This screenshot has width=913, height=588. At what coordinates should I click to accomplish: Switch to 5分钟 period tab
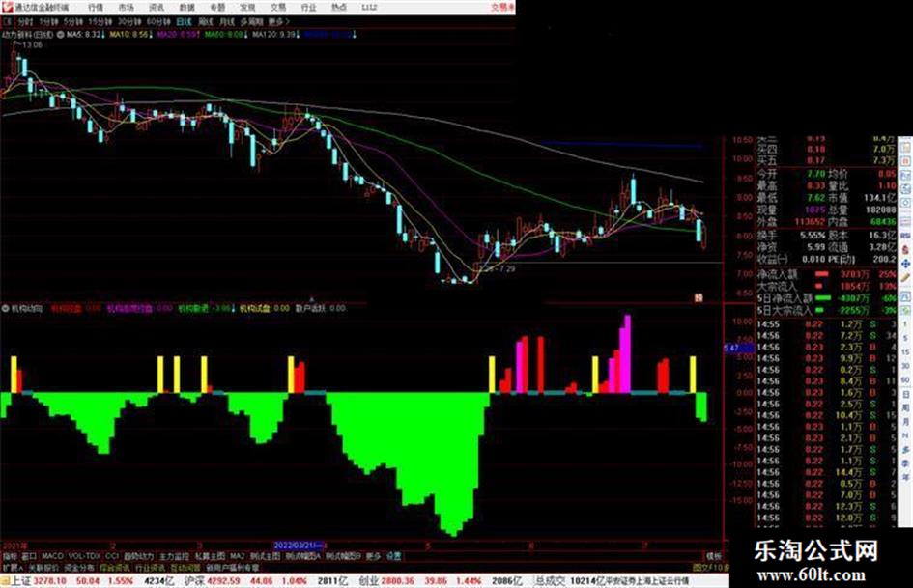(x=73, y=22)
